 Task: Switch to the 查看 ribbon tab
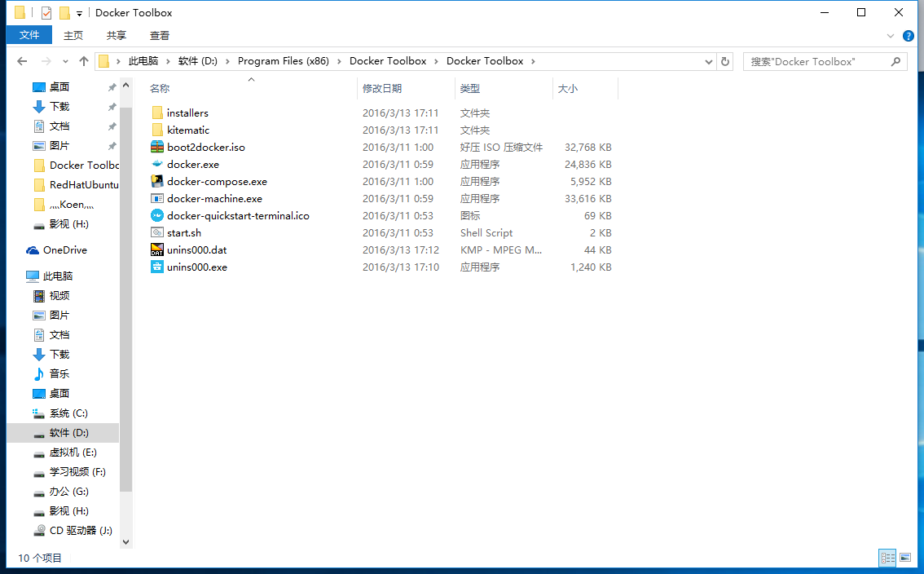(160, 35)
